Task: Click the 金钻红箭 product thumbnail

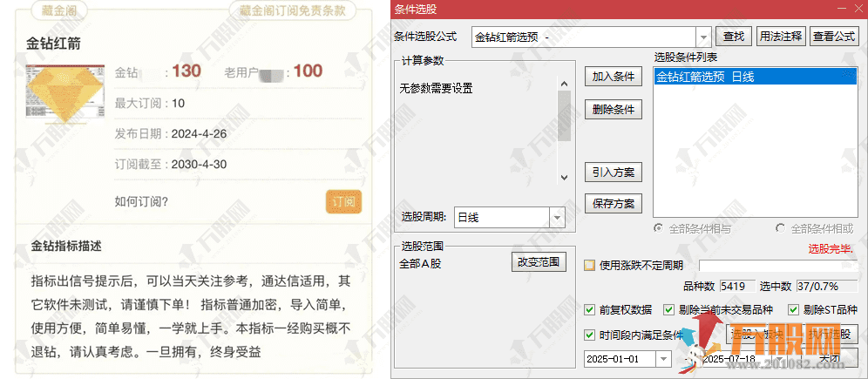Action: 64,91
